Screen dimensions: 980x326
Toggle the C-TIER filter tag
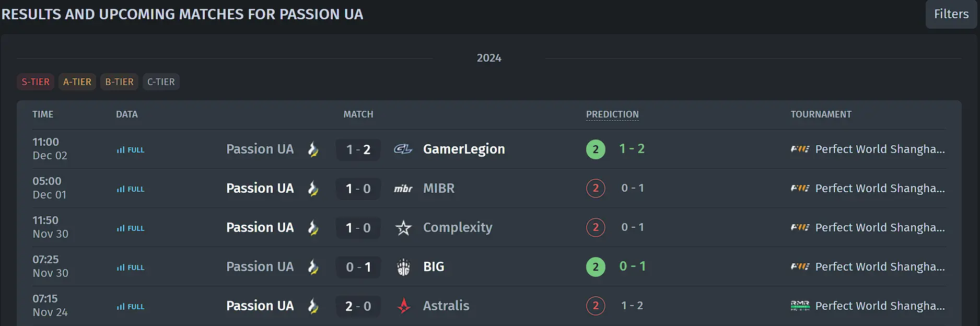tap(161, 82)
